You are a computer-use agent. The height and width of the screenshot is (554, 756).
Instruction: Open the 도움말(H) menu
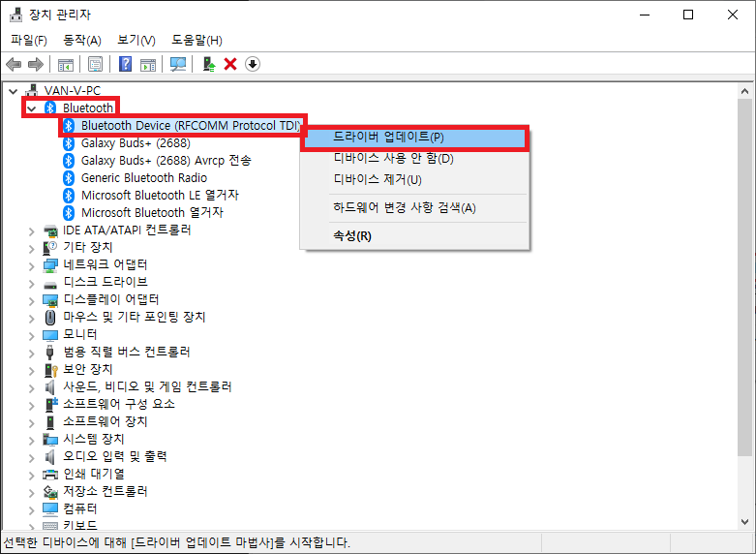(x=197, y=40)
